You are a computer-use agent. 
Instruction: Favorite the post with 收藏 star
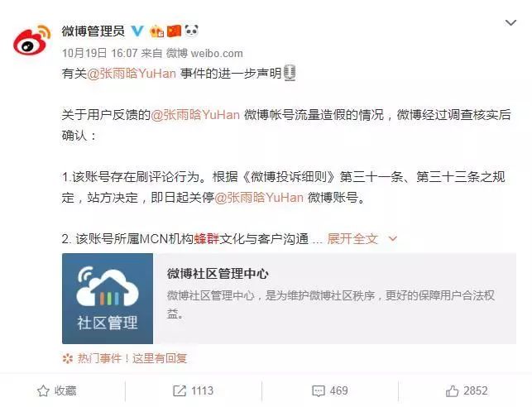click(56, 390)
